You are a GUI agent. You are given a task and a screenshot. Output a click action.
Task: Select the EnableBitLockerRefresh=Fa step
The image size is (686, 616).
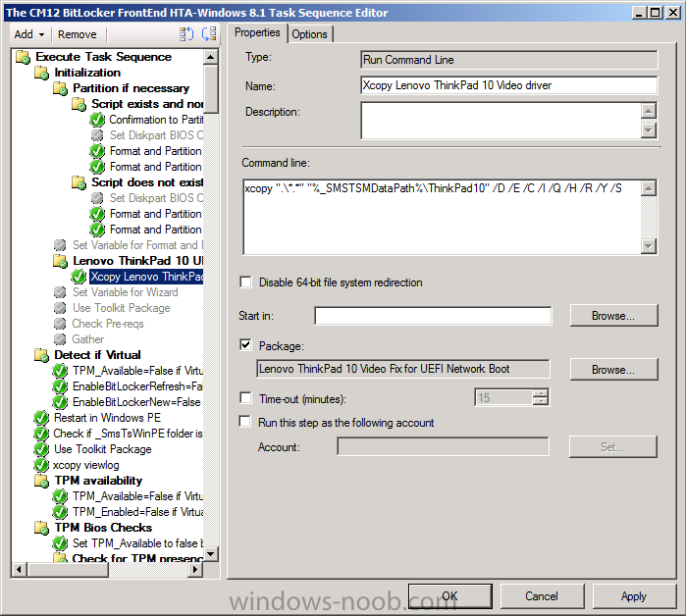point(137,386)
